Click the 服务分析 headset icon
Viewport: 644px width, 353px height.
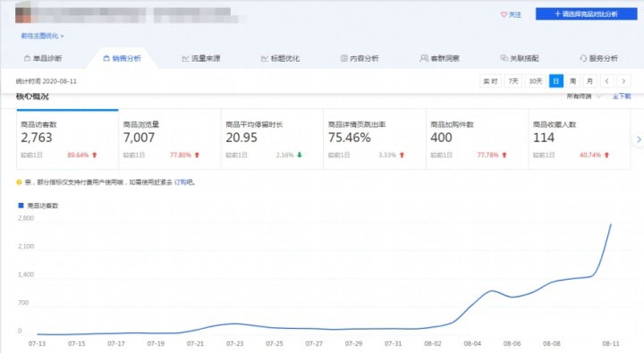point(583,58)
